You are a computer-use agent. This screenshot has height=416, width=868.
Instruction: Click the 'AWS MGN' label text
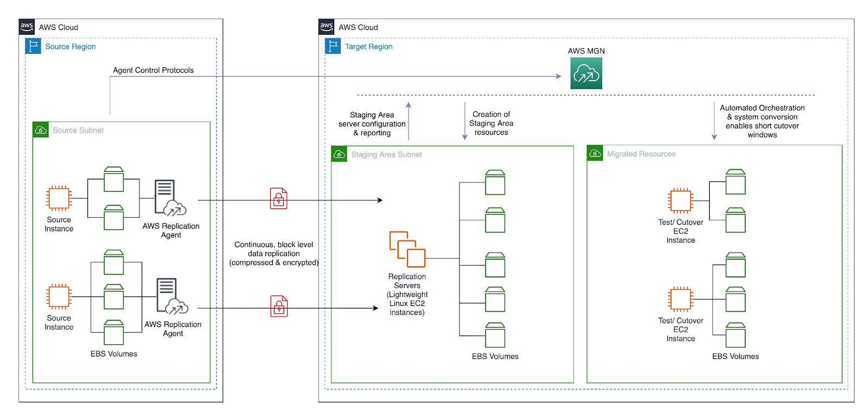[586, 51]
